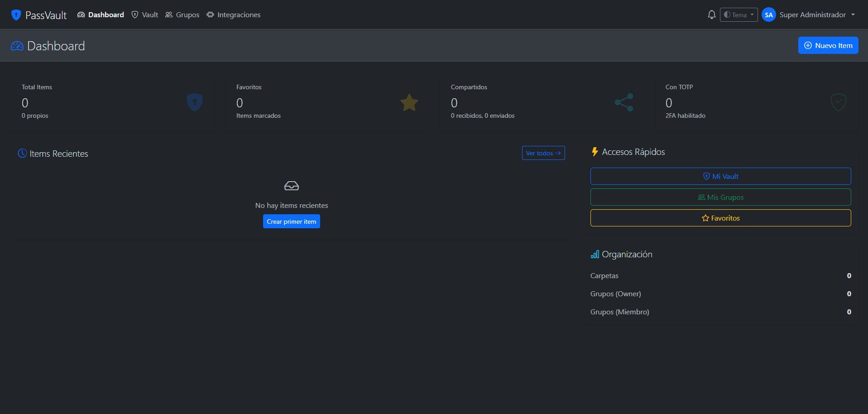Click the Grupos (Miembro) row label
The height and width of the screenshot is (414, 868).
point(619,312)
